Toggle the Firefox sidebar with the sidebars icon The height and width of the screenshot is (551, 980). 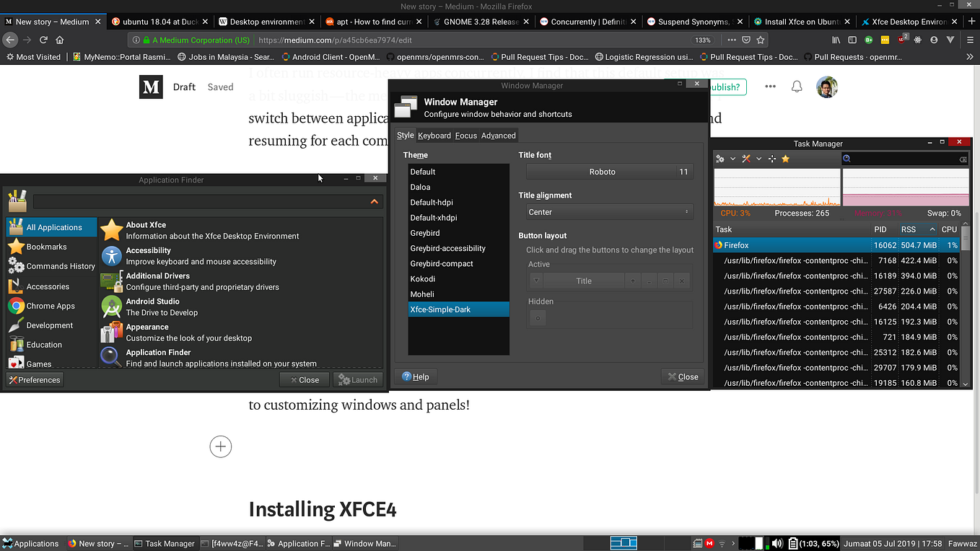(853, 40)
